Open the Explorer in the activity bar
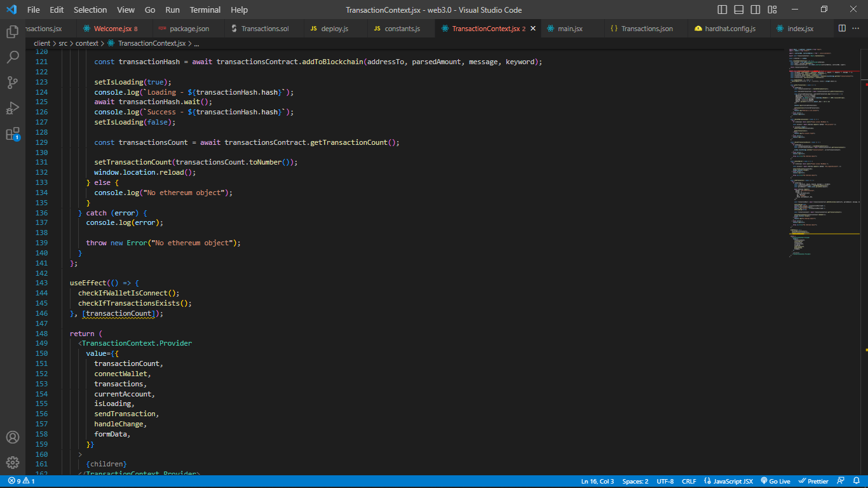Viewport: 868px width, 488px height. click(13, 30)
